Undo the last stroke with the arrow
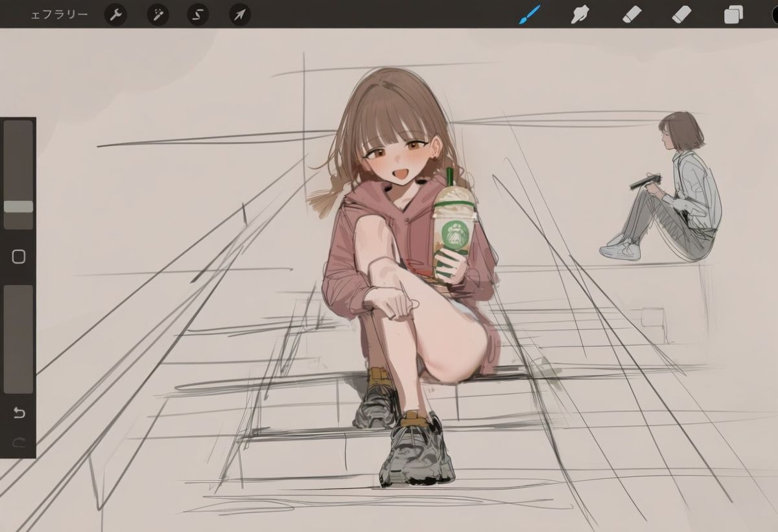 pyautogui.click(x=19, y=413)
